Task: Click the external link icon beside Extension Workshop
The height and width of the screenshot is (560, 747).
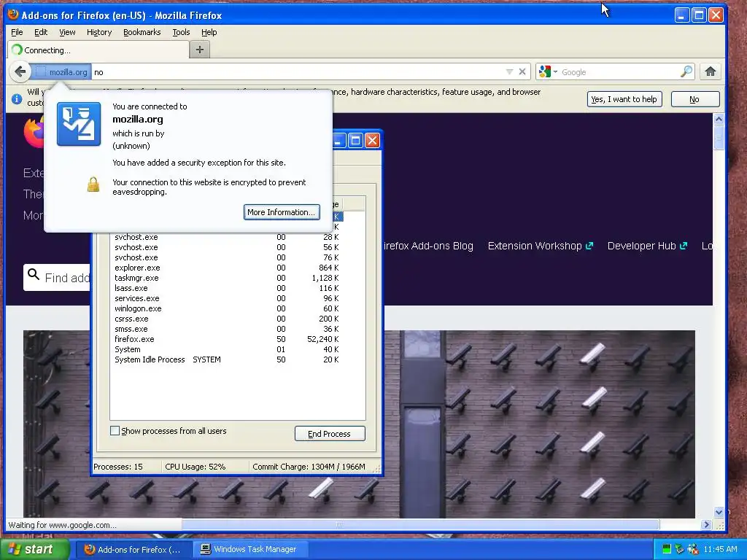Action: pyautogui.click(x=589, y=246)
